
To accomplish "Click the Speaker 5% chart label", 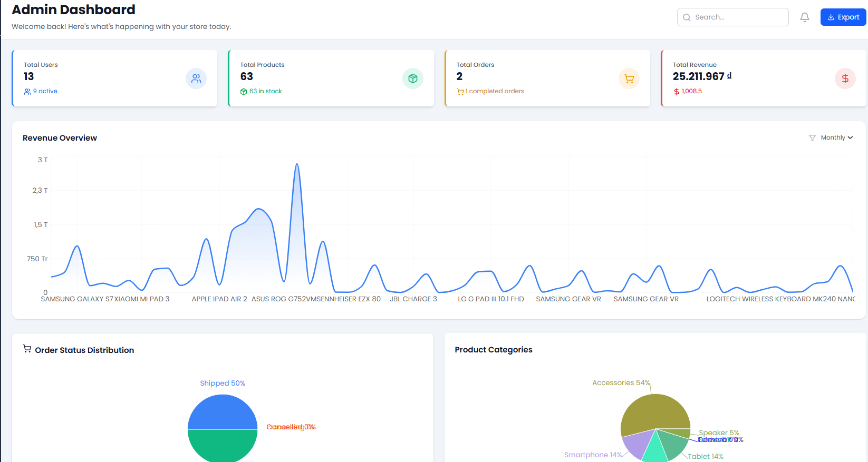I will pyautogui.click(x=719, y=432).
